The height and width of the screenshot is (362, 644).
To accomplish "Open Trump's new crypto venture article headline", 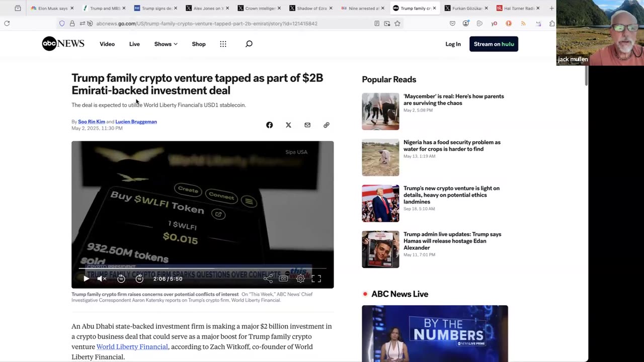I will click(451, 195).
